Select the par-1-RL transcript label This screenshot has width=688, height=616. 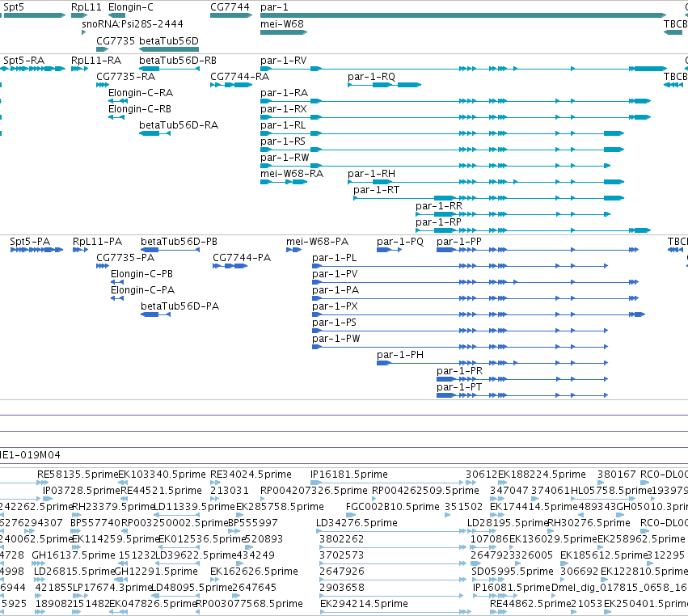283,125
